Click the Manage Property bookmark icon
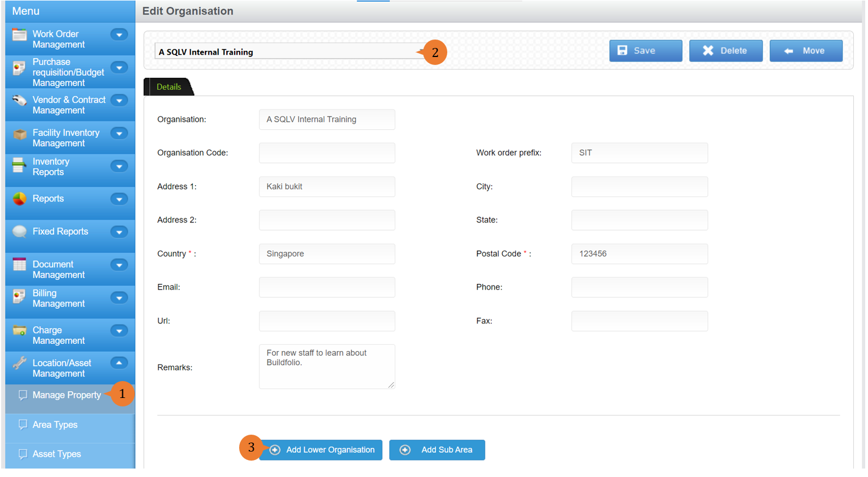Viewport: 868px width, 477px height. (x=23, y=395)
